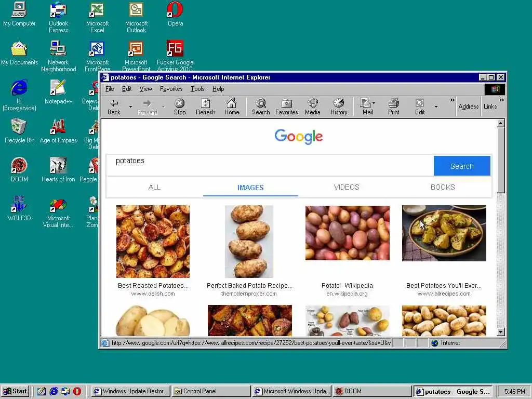This screenshot has width=532, height=399.
Task: Open the Help menu
Action: (x=218, y=89)
